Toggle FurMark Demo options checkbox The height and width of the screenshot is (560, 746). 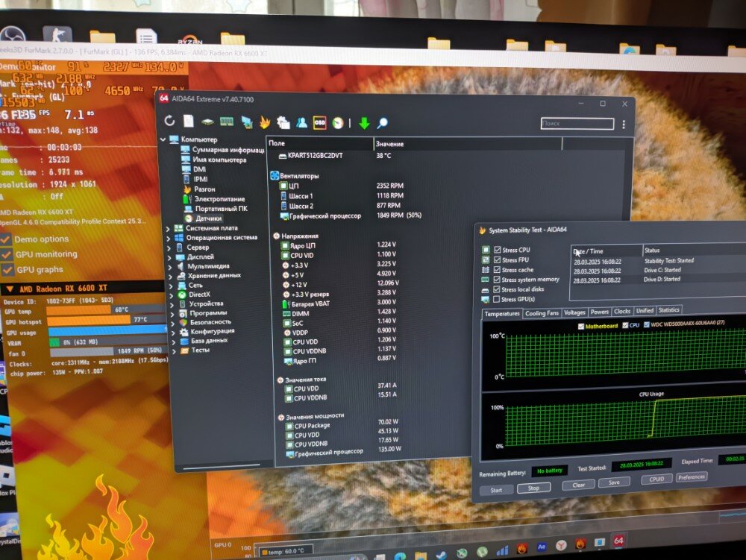(6, 239)
